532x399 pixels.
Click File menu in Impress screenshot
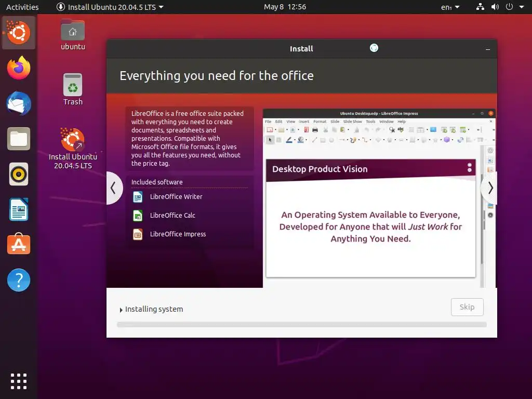pyautogui.click(x=268, y=122)
